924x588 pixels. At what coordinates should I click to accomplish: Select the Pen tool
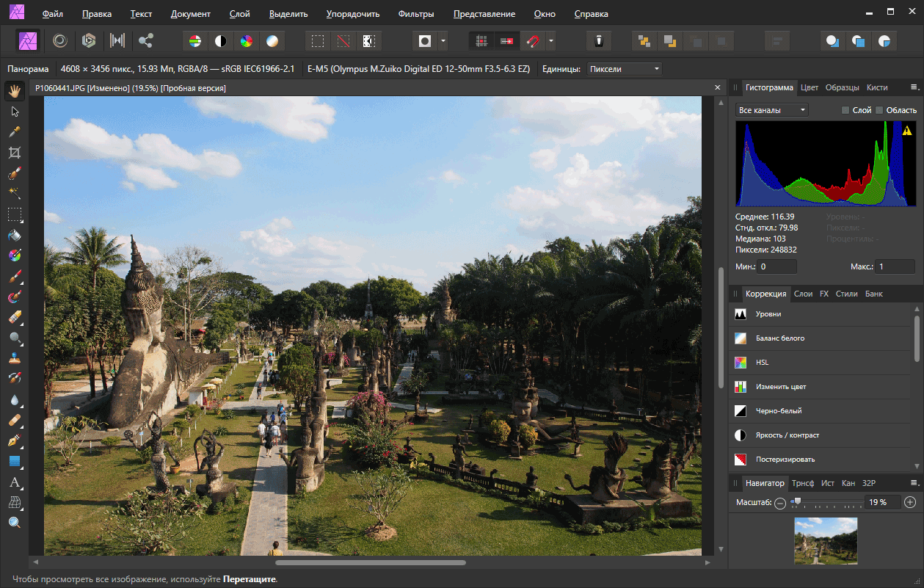pos(14,441)
